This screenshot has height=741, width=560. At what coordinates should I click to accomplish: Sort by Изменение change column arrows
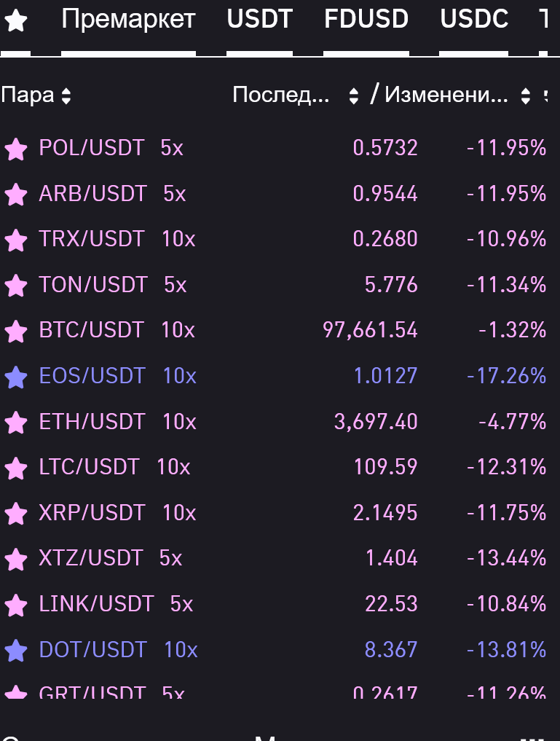(526, 95)
